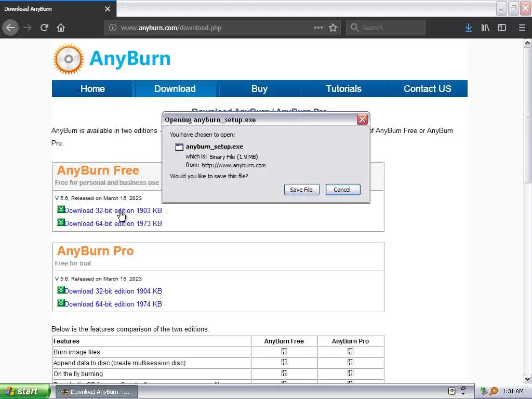
Task: Click the AnyBurn Free heading
Action: [x=98, y=170]
